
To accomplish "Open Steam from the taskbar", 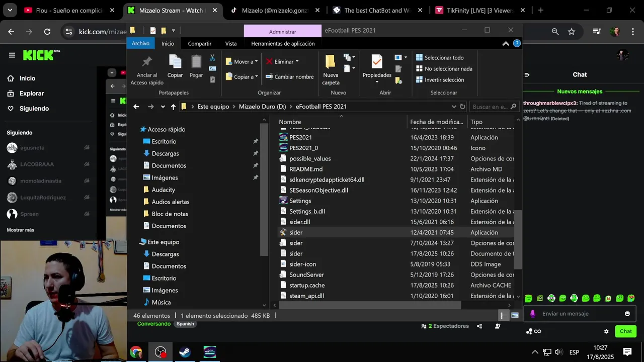I will [x=185, y=352].
